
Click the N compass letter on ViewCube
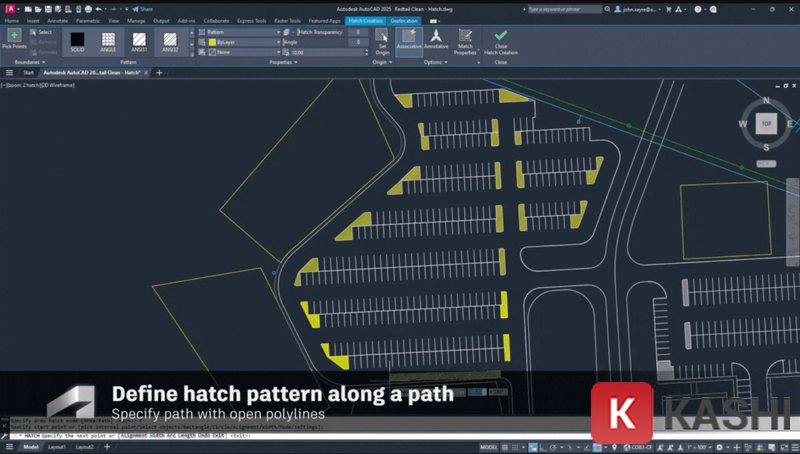(766, 100)
